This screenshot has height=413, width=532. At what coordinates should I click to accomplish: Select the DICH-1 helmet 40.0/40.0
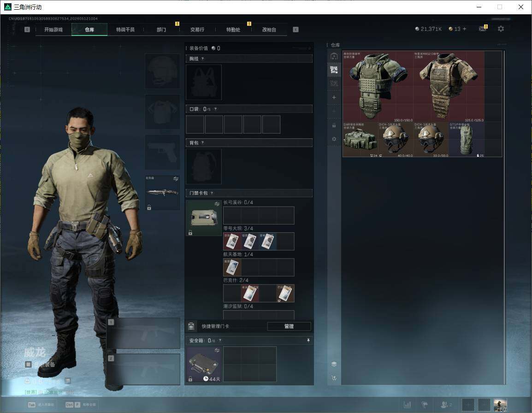point(396,140)
